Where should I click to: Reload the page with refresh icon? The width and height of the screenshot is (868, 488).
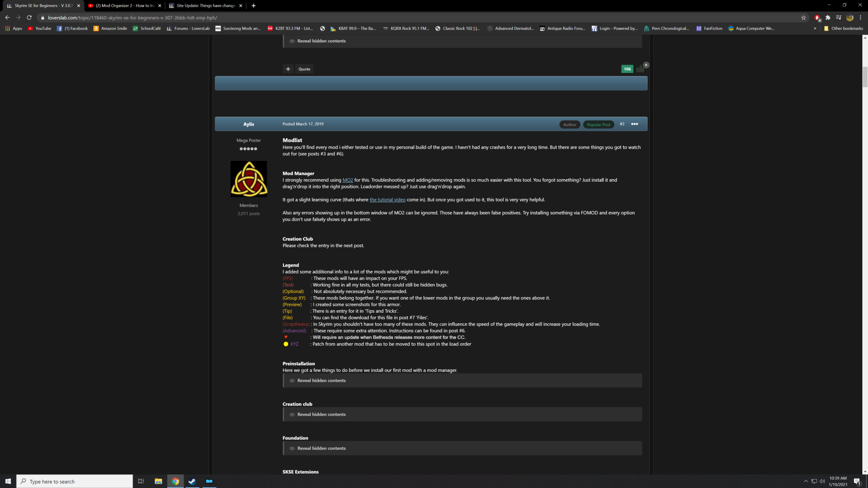coord(29,18)
